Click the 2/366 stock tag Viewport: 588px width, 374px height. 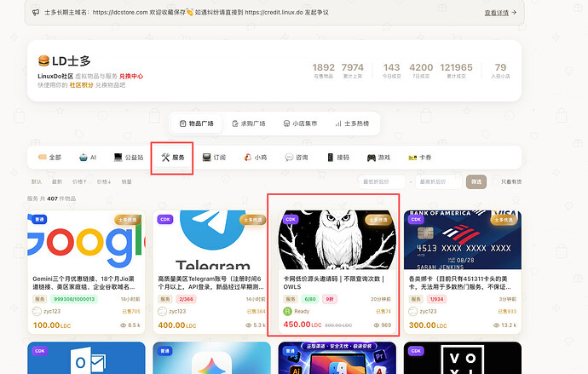coord(186,299)
